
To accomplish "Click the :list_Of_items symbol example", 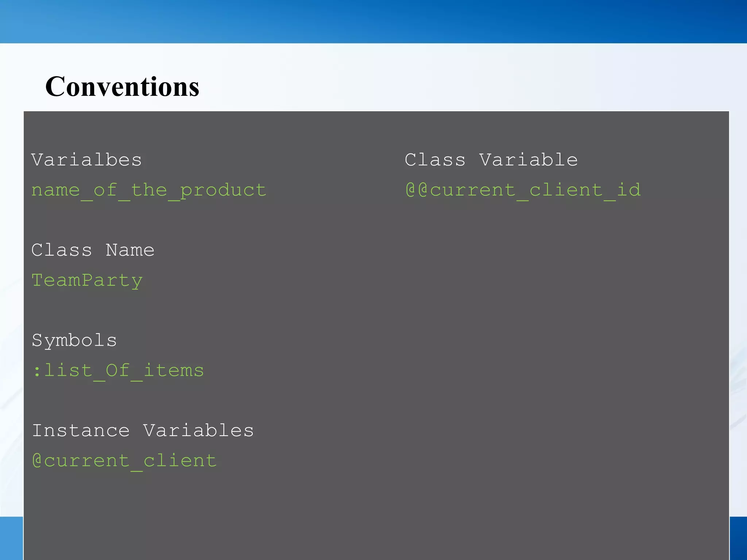I will tap(118, 371).
